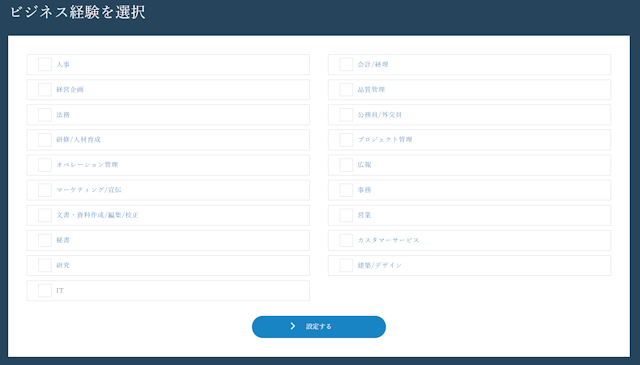The width and height of the screenshot is (640, 365).
Task: Click the 設定する button
Action: click(319, 327)
